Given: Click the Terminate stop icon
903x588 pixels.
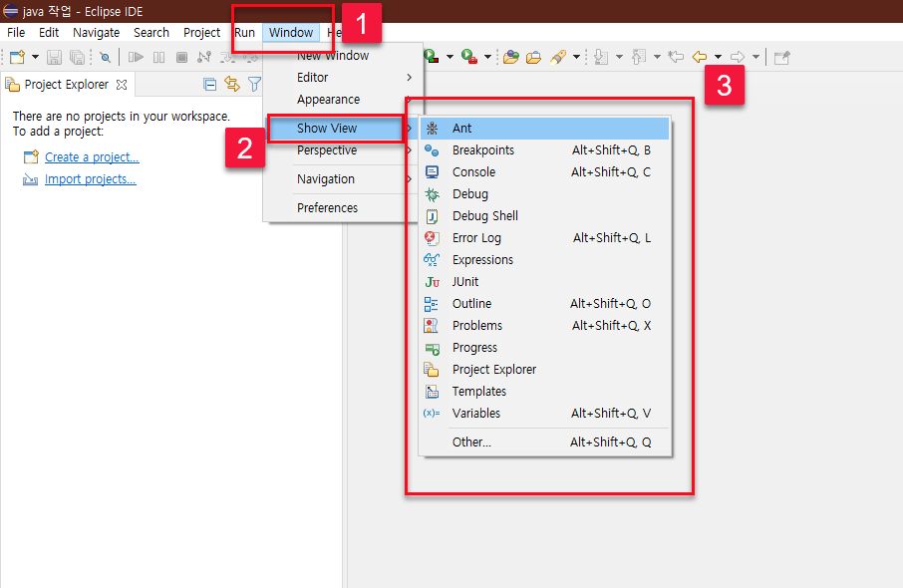Looking at the screenshot, I should [x=181, y=57].
